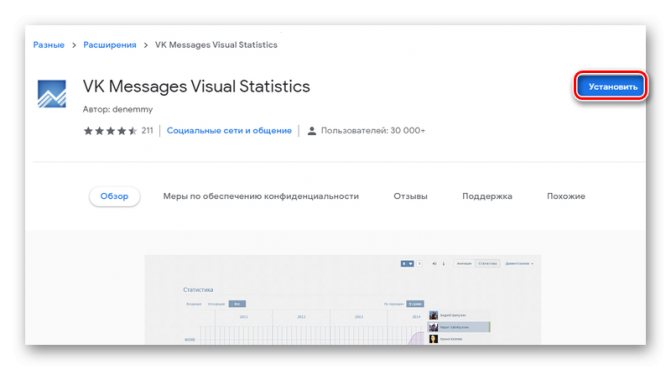Switch to the Обзор tab
The image size is (671, 370).
[x=114, y=196]
